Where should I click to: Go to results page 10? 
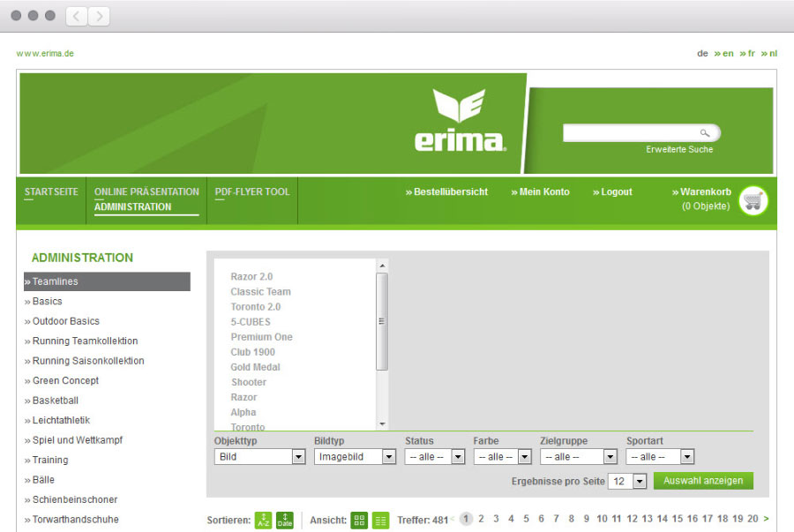tap(602, 519)
